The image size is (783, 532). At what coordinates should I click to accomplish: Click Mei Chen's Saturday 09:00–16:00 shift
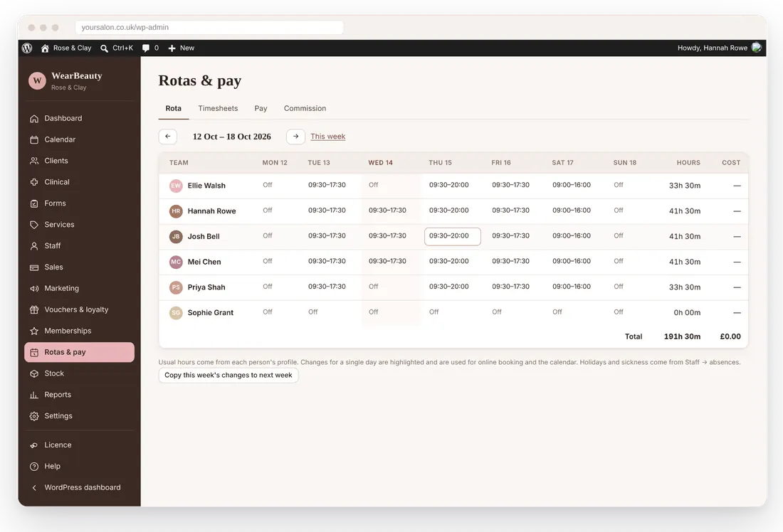(572, 261)
